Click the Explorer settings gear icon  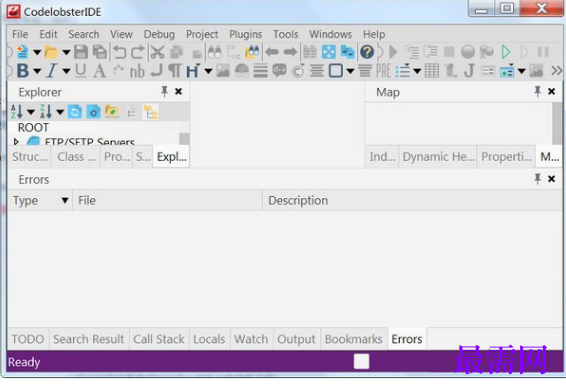pos(93,112)
